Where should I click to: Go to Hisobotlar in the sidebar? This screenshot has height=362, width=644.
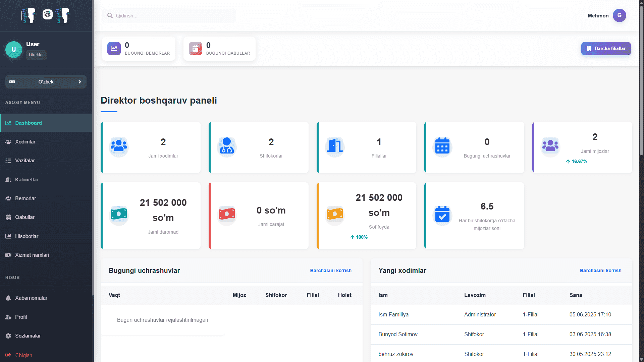[x=26, y=236]
